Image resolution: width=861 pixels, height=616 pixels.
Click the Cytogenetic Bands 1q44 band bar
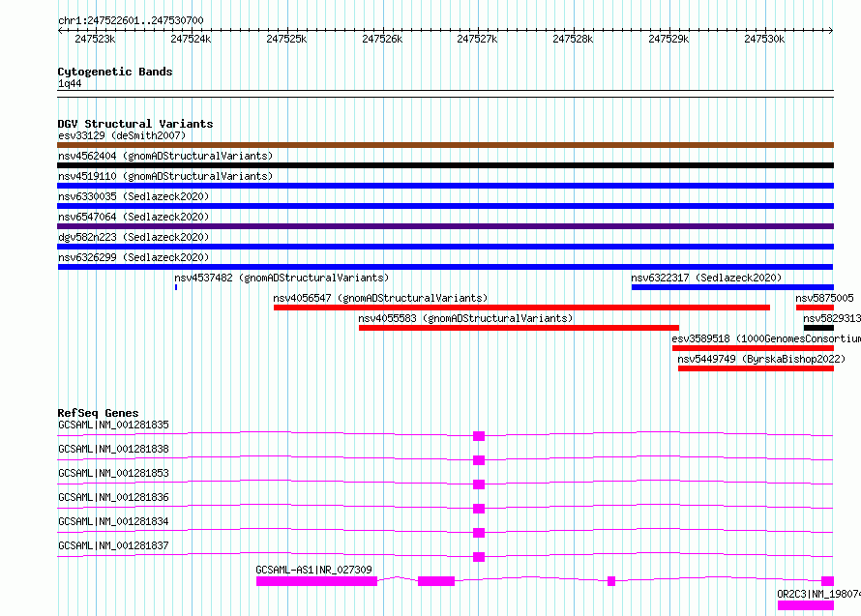[445, 94]
